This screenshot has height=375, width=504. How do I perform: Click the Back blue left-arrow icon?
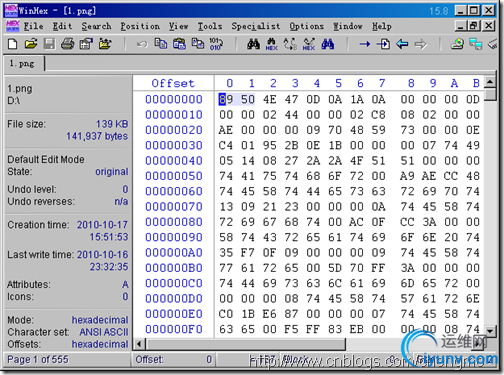402,44
